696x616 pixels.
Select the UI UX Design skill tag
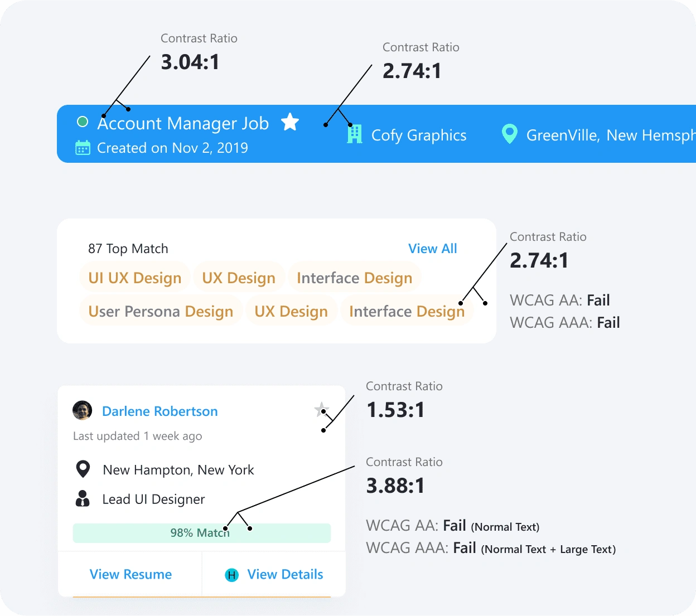point(135,278)
